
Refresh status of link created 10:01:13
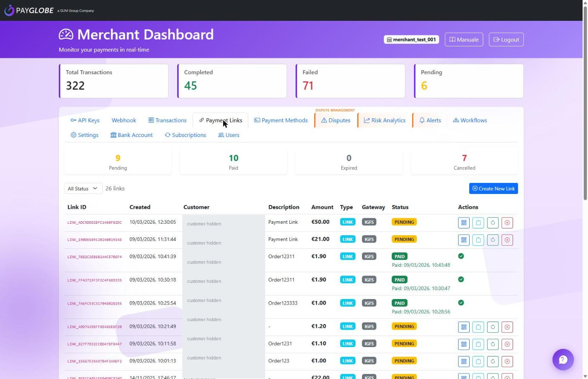pos(493,362)
